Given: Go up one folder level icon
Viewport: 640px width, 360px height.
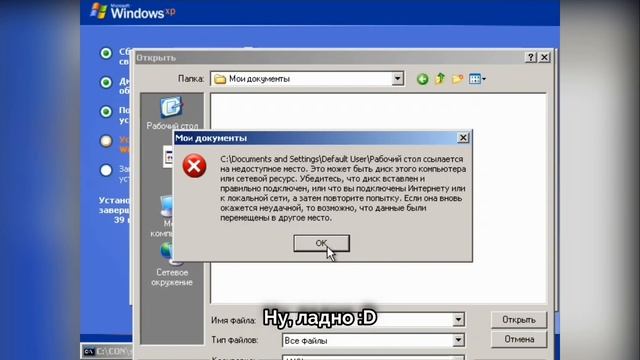Looking at the screenshot, I should (440, 78).
